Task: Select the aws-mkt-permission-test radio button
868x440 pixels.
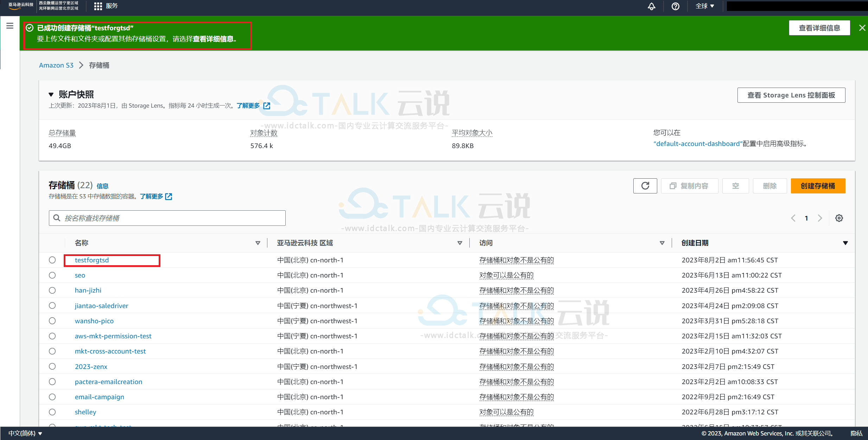Action: (x=52, y=336)
